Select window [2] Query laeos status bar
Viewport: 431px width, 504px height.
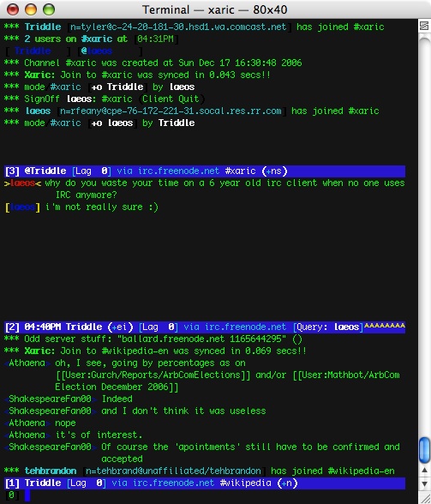coord(205,327)
